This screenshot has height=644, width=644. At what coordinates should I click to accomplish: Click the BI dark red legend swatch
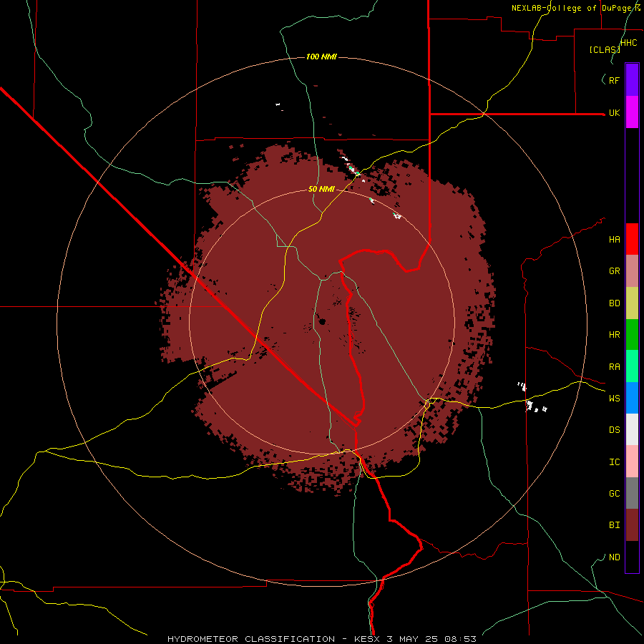632,525
